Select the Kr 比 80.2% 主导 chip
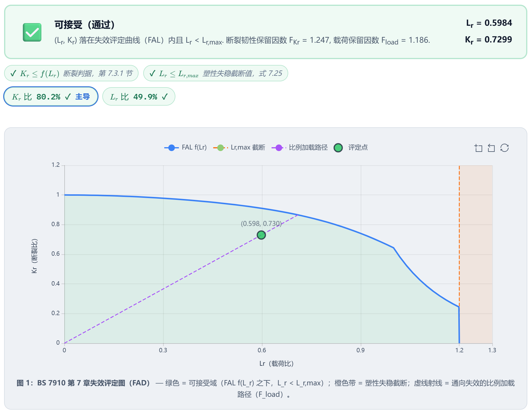 51,97
